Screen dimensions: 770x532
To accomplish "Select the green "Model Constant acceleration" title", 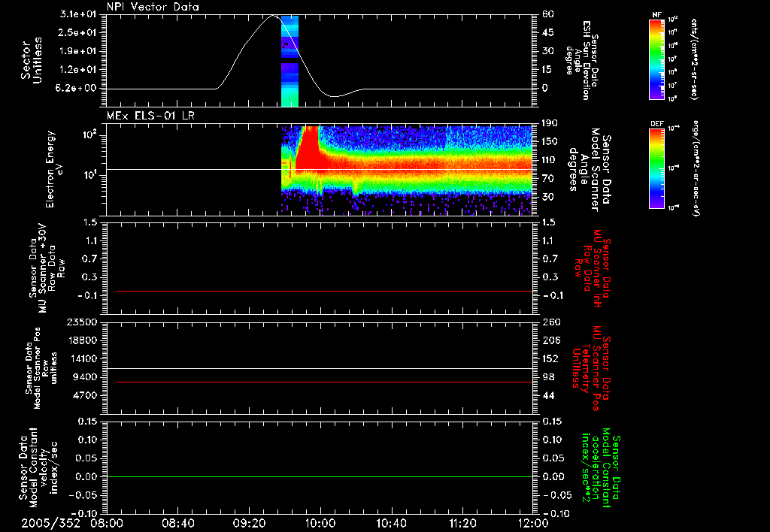I will [x=601, y=467].
